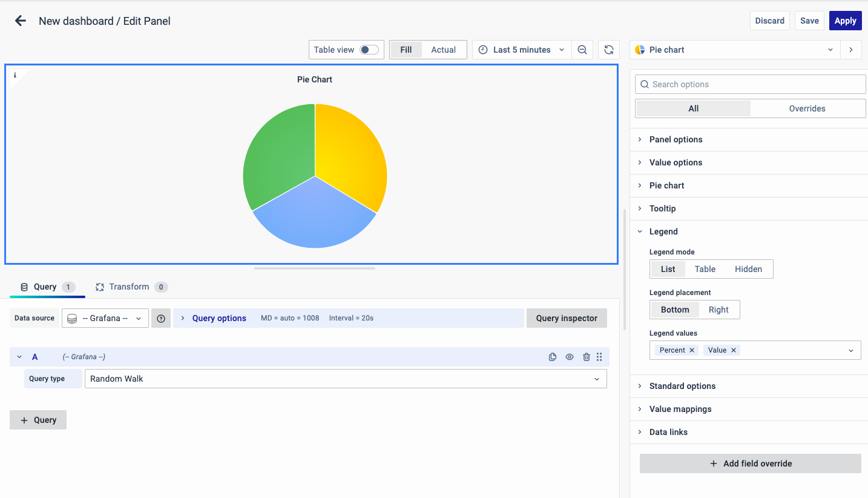Delete query A using the trash icon
868x498 pixels.
click(586, 357)
